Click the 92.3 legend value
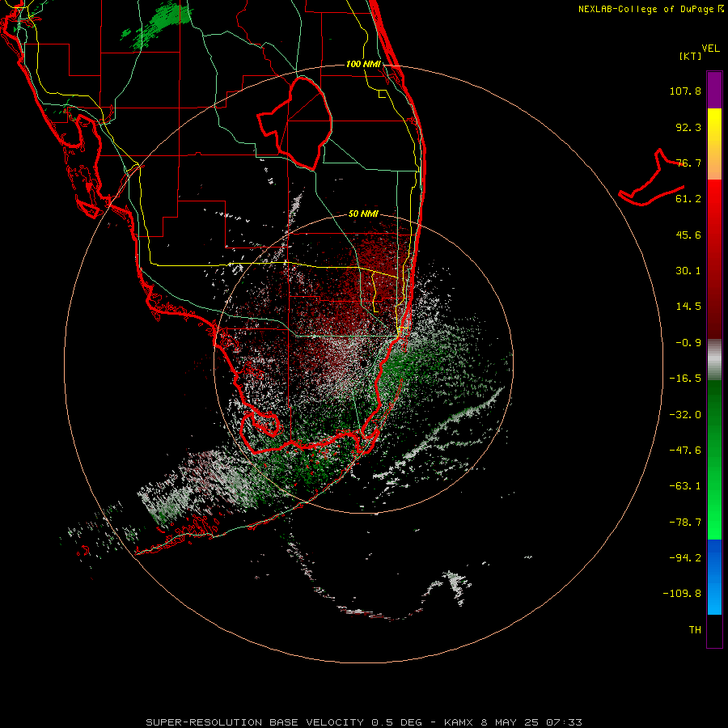This screenshot has width=728, height=728. point(688,127)
